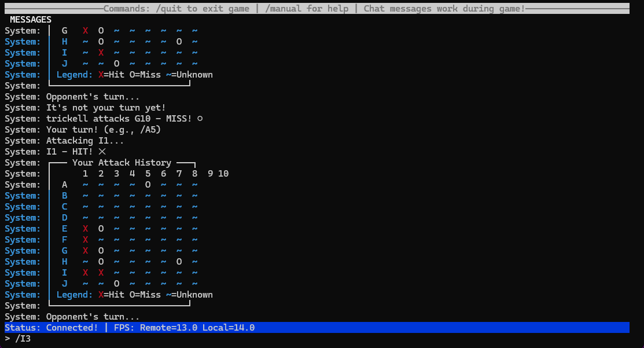Viewport: 644px width, 348px height.
Task: Click the red X in row G of the older partial board
Action: pos(86,31)
